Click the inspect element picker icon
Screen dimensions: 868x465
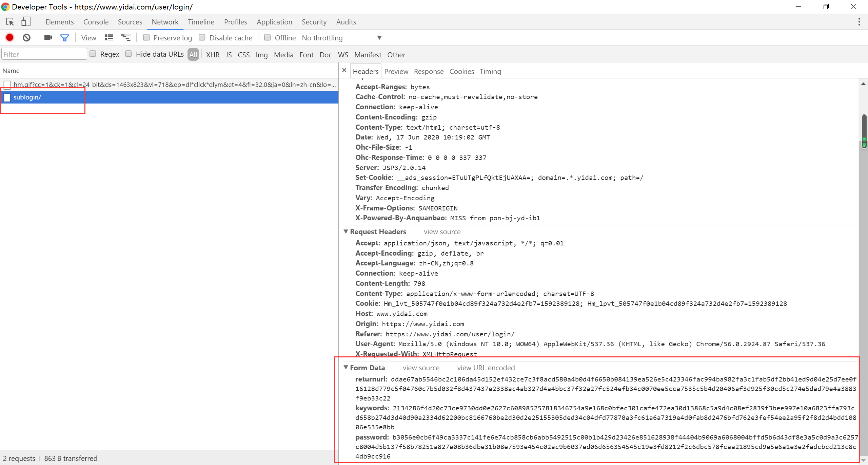(10, 22)
